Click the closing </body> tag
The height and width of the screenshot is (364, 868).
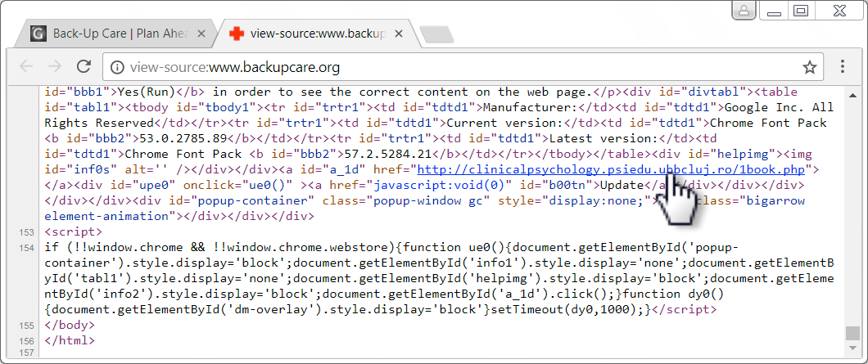(70, 325)
